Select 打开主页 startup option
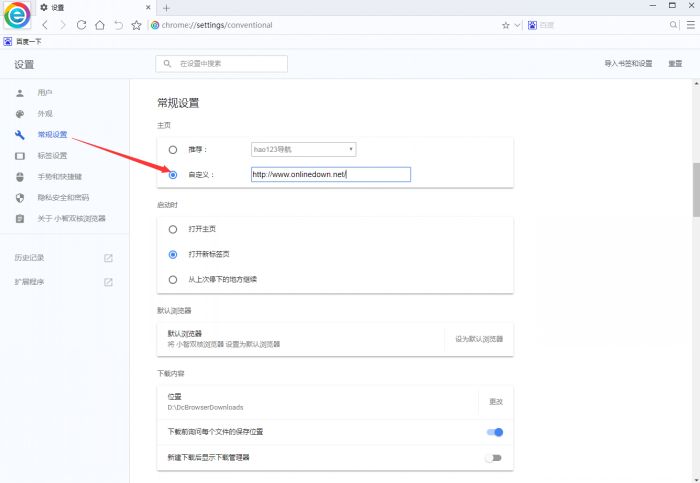This screenshot has width=700, height=483. pos(173,229)
